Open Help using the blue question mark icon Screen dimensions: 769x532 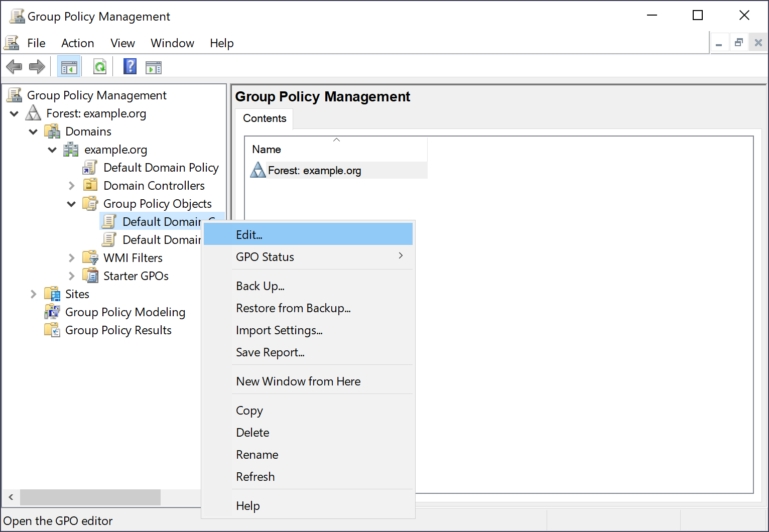coord(130,66)
